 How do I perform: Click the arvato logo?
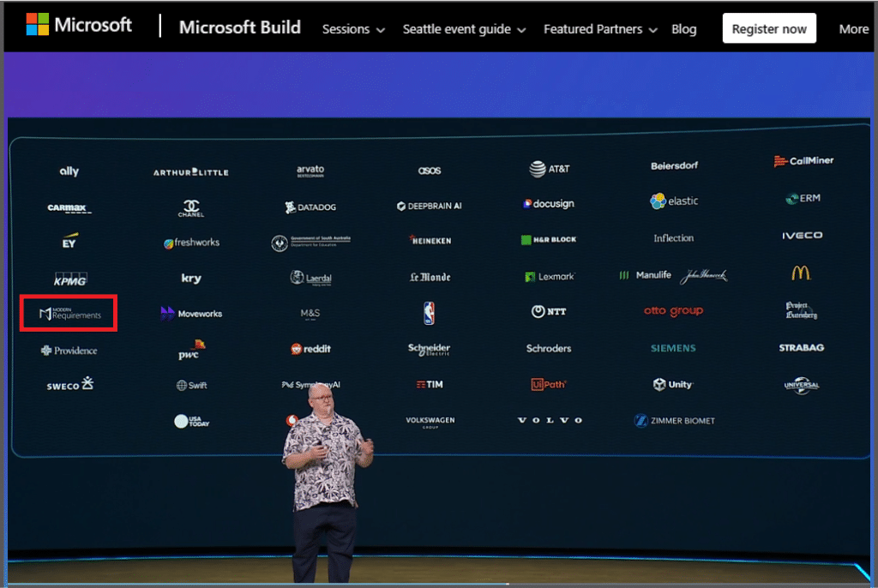(310, 171)
